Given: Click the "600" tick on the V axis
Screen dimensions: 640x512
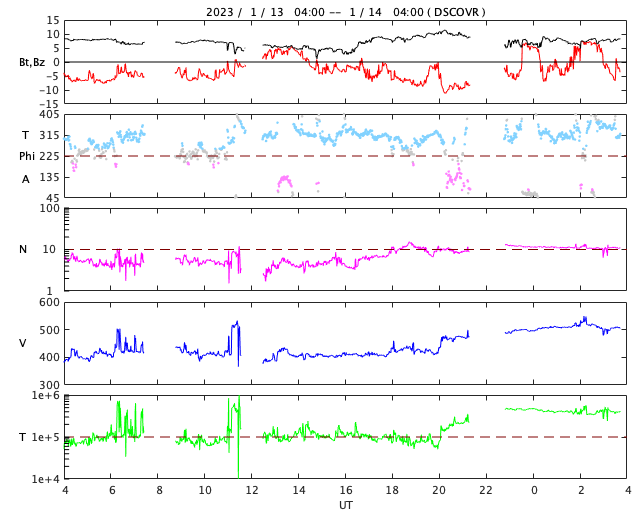Looking at the screenshot, I should 49,303.
